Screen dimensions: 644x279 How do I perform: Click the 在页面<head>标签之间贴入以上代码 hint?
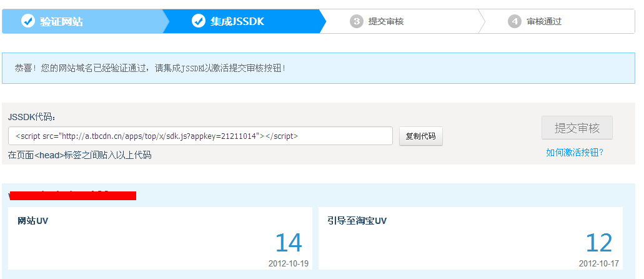tap(80, 155)
